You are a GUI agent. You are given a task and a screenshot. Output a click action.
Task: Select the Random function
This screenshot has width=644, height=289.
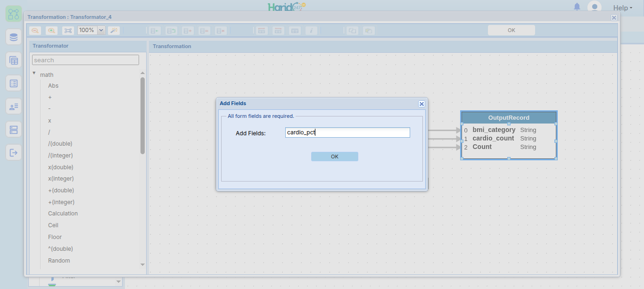(59, 261)
